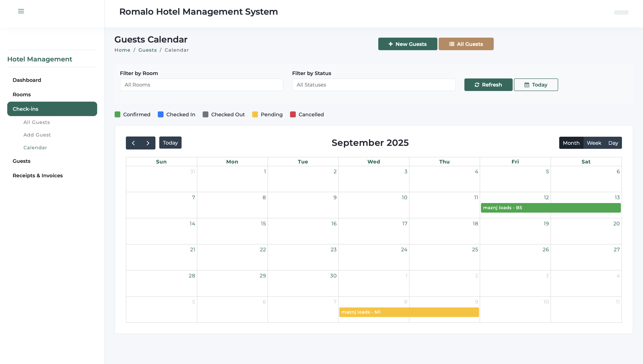Click dark Today button beside arrows

point(170,143)
